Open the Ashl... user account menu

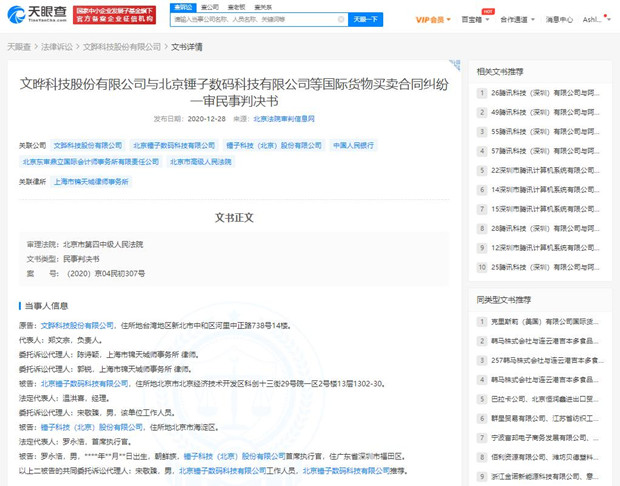[596, 19]
